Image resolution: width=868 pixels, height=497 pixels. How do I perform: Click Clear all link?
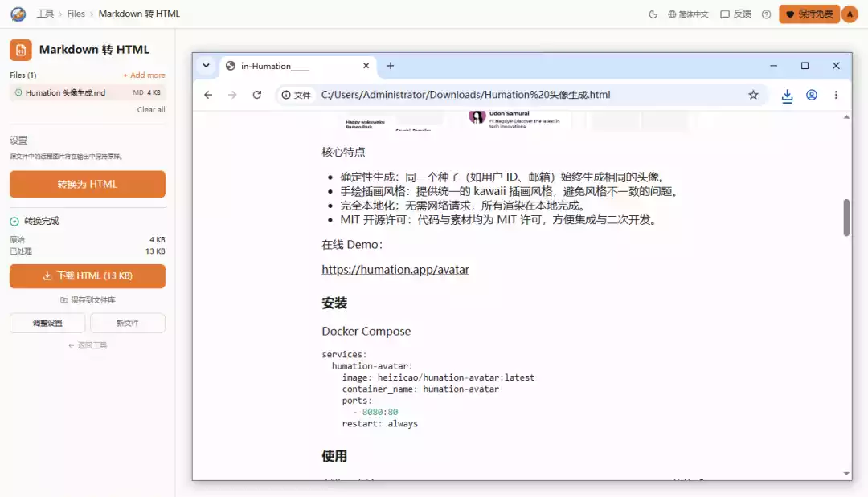[151, 109]
